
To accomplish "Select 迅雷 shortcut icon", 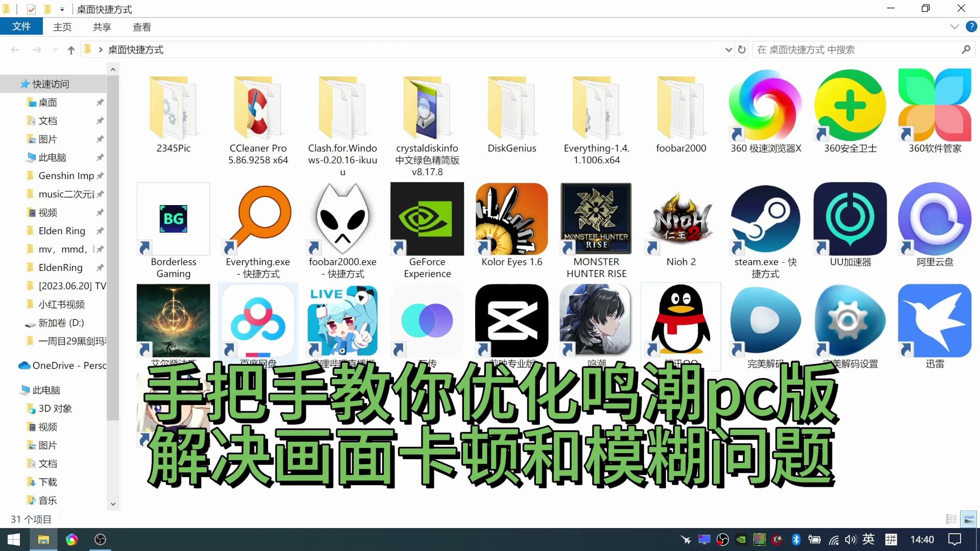I will (x=935, y=320).
